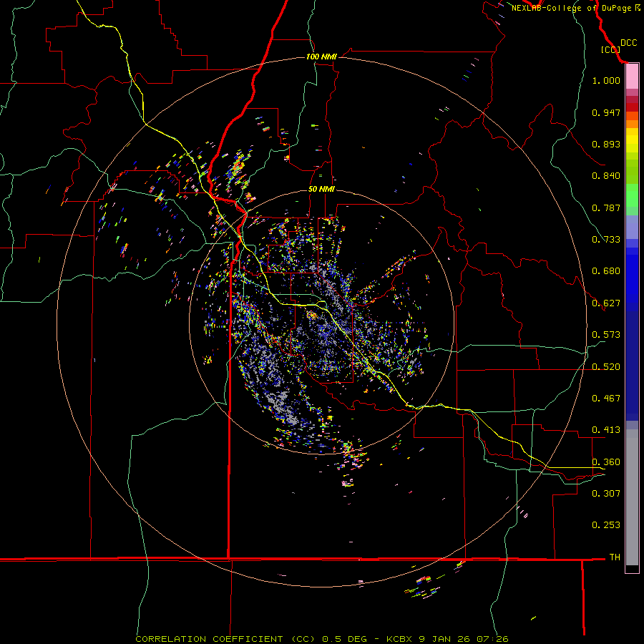This screenshot has height=644, width=644.
Task: Click the DCC label above the color scale
Action: click(x=628, y=43)
